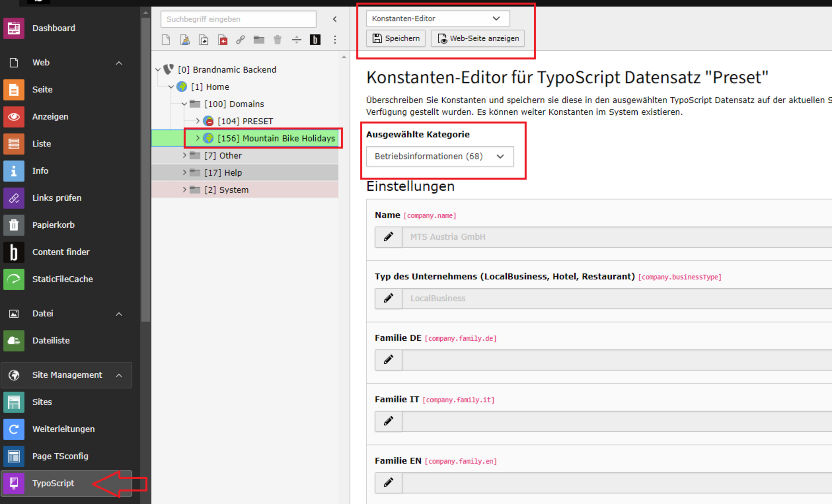This screenshot has width=832, height=504.
Task: Collapse the Site Management group
Action: (119, 375)
